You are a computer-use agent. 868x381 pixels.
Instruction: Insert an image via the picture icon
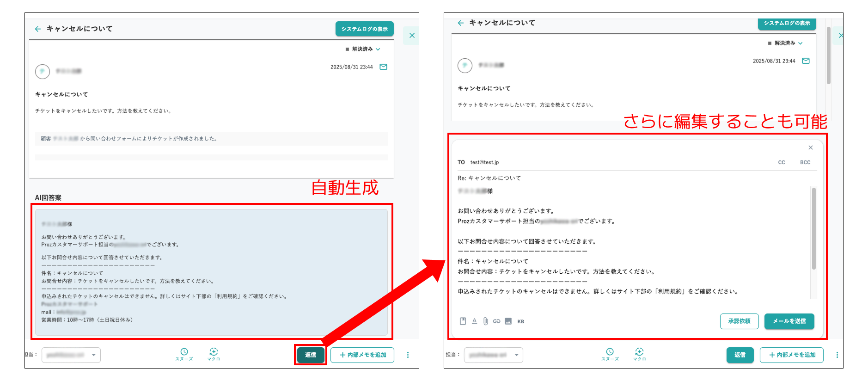[508, 321]
